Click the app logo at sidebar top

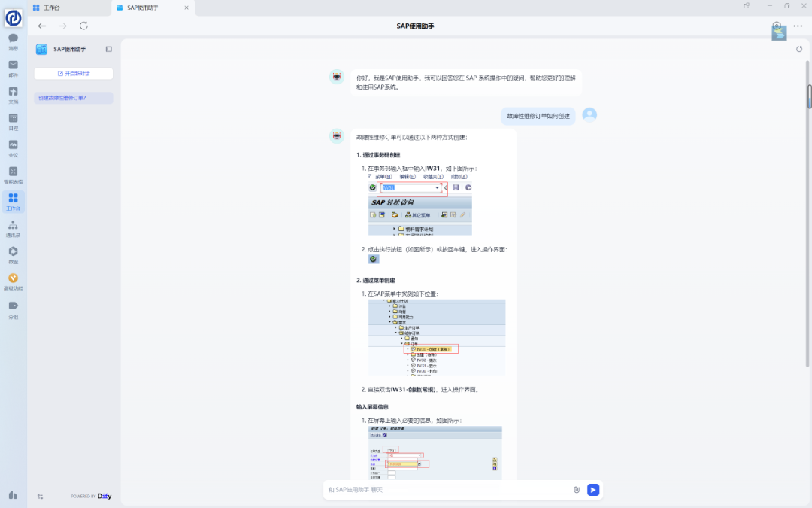tap(14, 17)
